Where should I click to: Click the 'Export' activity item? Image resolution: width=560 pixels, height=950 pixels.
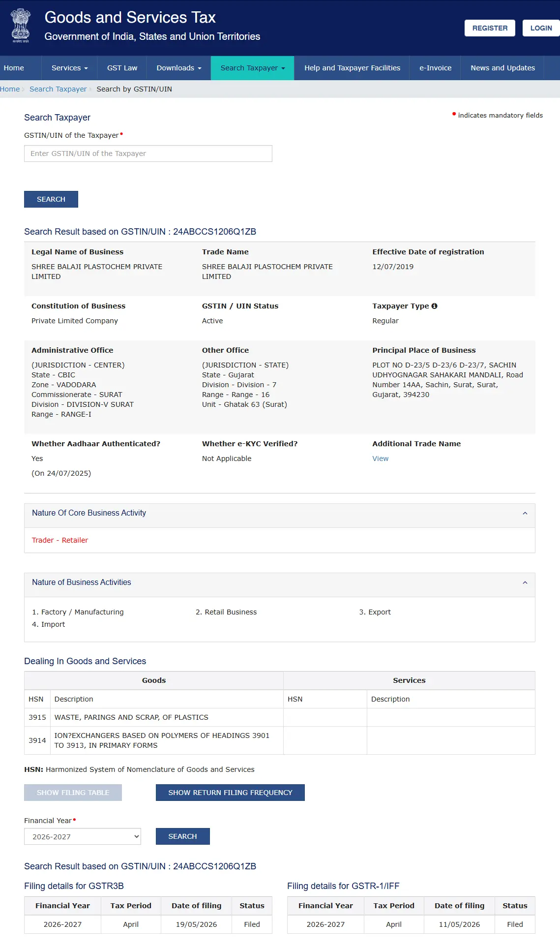(x=380, y=612)
